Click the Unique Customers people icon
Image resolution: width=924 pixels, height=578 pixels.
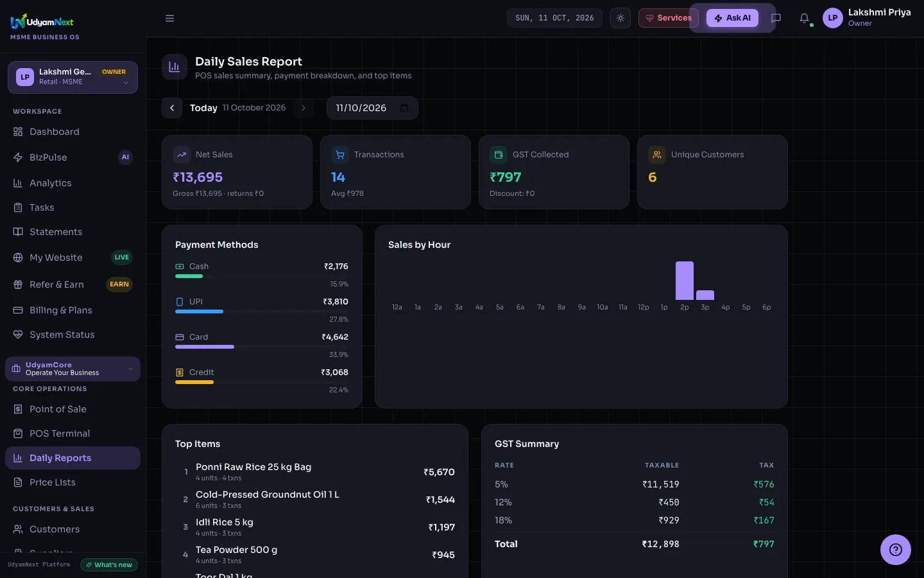pyautogui.click(x=657, y=155)
